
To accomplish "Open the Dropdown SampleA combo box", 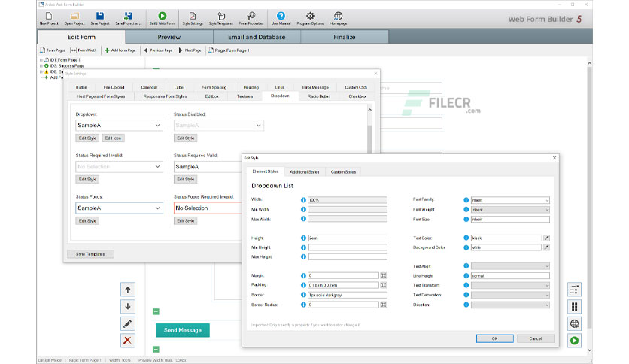I will pyautogui.click(x=119, y=125).
